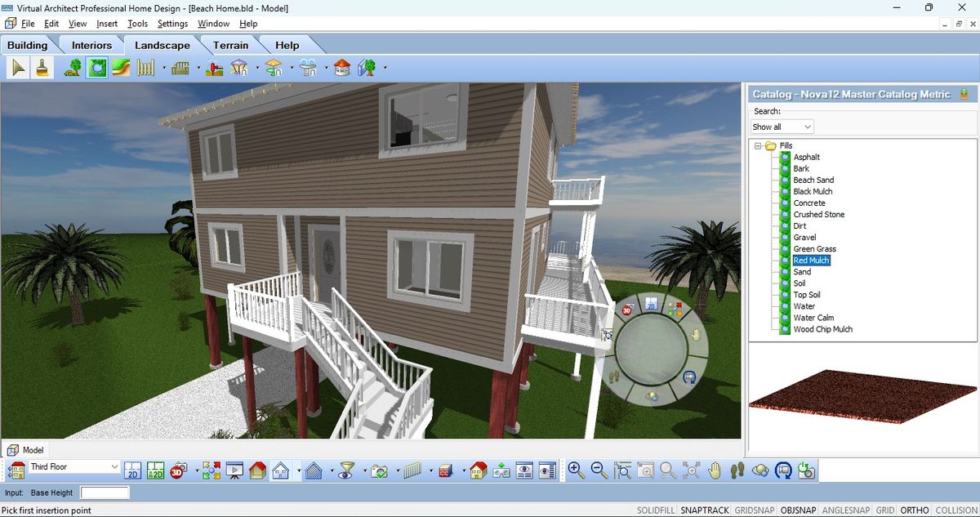Open the Insert menu

[107, 24]
